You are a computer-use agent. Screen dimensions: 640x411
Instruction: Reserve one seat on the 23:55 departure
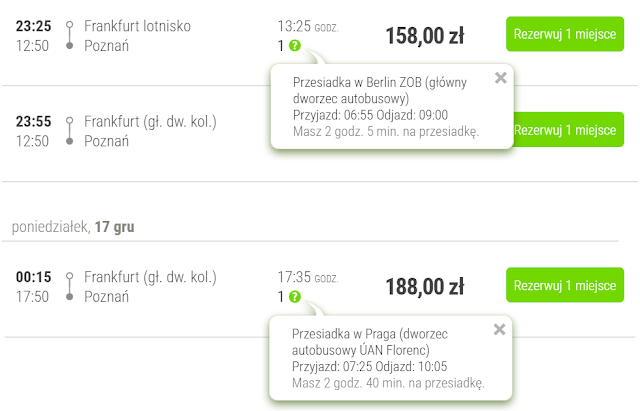[564, 130]
